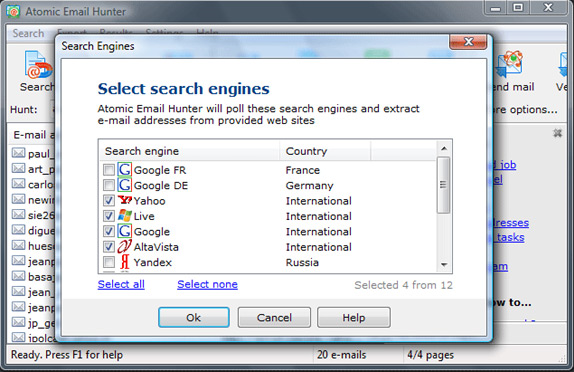
Task: Click the Search toolbar icon
Action: click(x=38, y=64)
